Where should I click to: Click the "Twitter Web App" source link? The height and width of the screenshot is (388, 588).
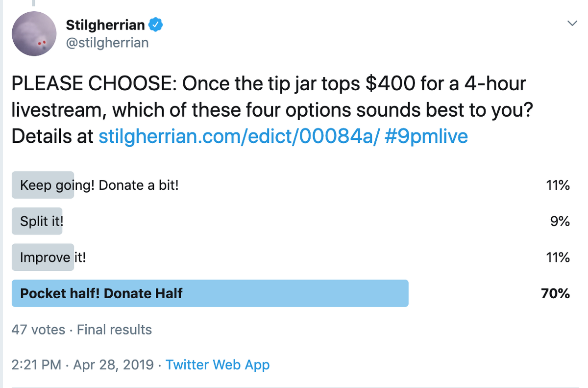[x=217, y=365]
